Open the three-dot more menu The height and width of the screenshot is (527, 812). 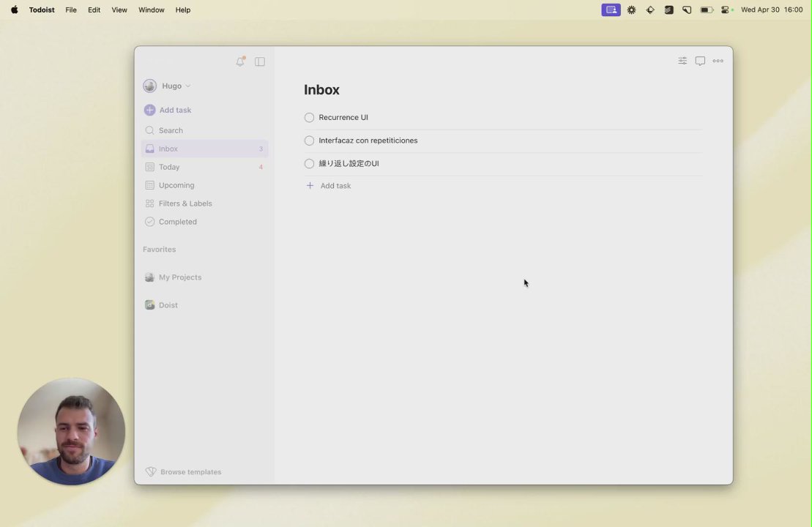[x=718, y=61]
